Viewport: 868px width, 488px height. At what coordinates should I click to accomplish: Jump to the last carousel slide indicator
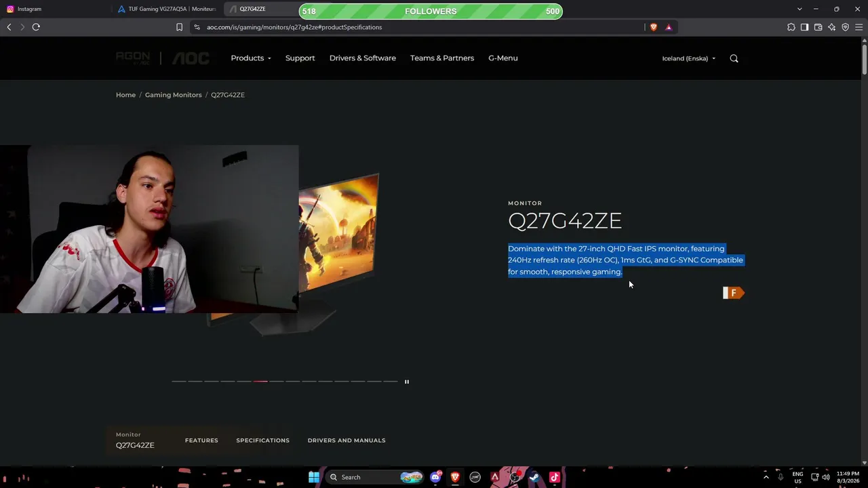(391, 382)
